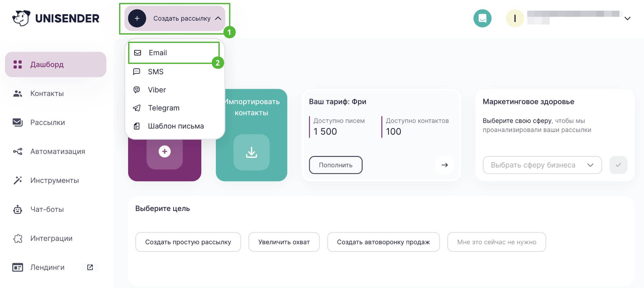Click the Лендинги page icon
This screenshot has width=644, height=288.
coord(18,267)
